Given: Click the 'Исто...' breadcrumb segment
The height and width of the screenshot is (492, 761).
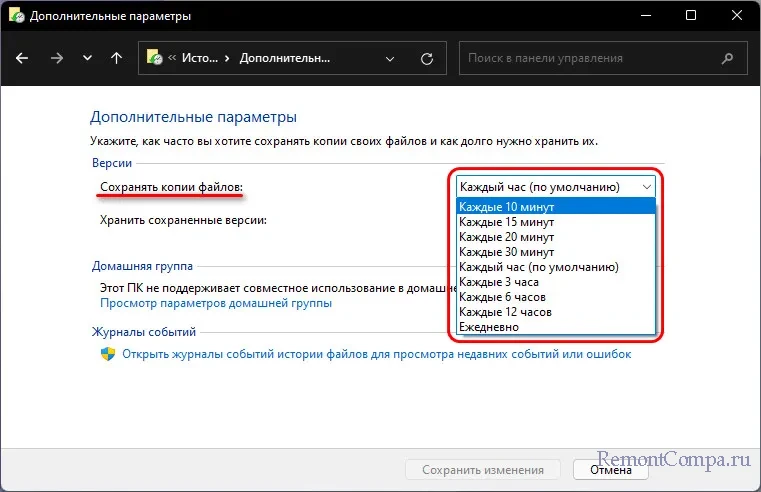Looking at the screenshot, I should [199, 58].
